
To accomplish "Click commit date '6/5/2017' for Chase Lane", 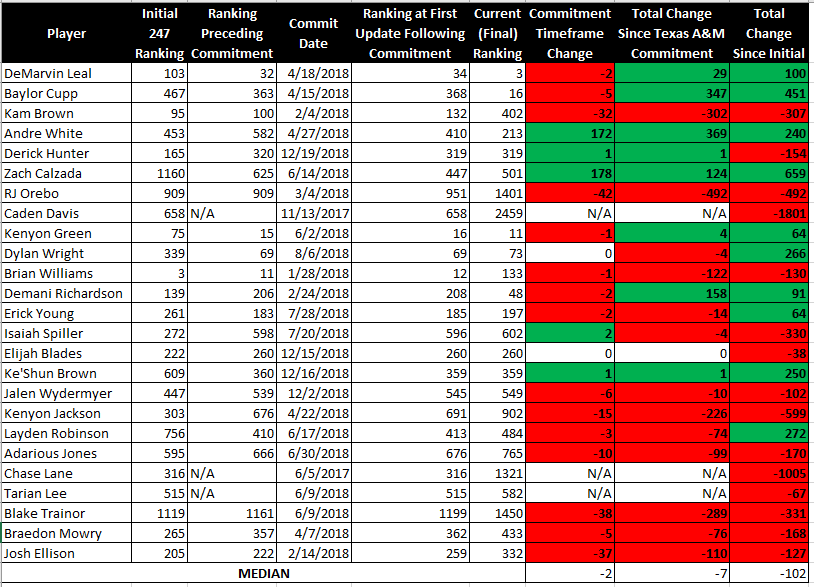I will (x=314, y=473).
